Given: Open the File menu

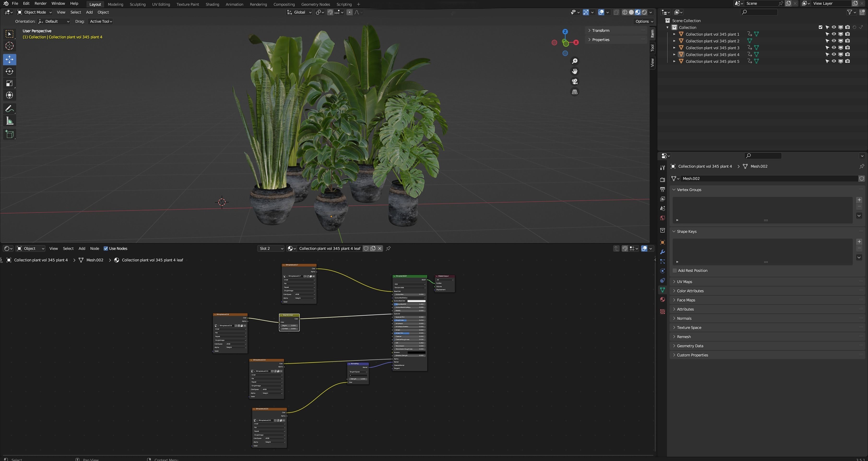Looking at the screenshot, I should tap(15, 3).
